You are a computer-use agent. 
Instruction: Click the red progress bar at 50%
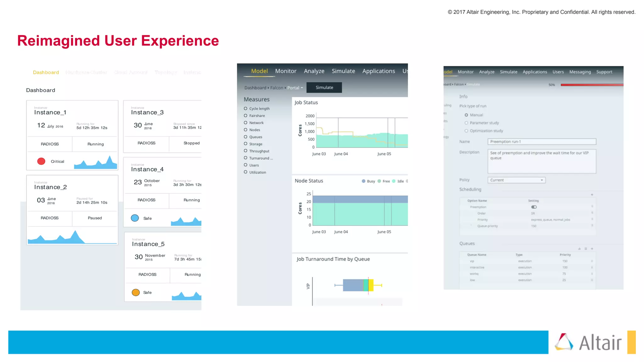click(x=591, y=85)
